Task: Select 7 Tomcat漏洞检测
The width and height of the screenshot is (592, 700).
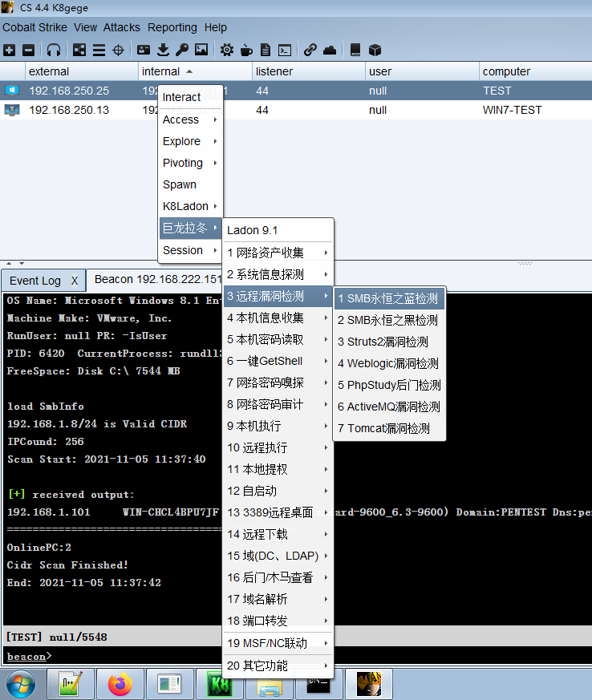Action: click(389, 428)
